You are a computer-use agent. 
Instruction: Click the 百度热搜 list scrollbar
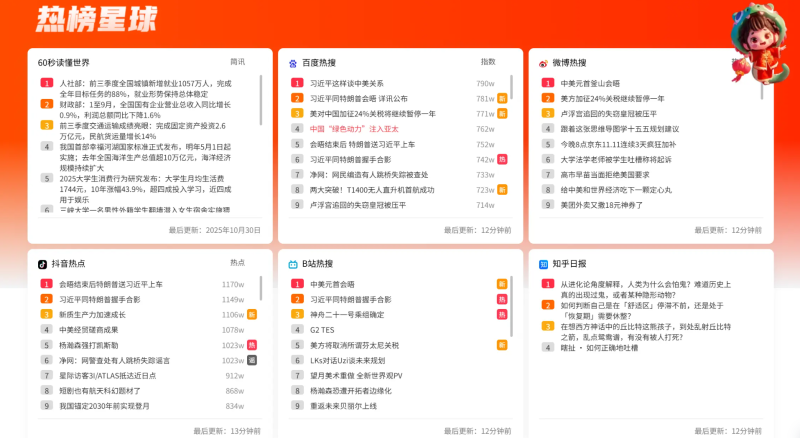pos(511,87)
